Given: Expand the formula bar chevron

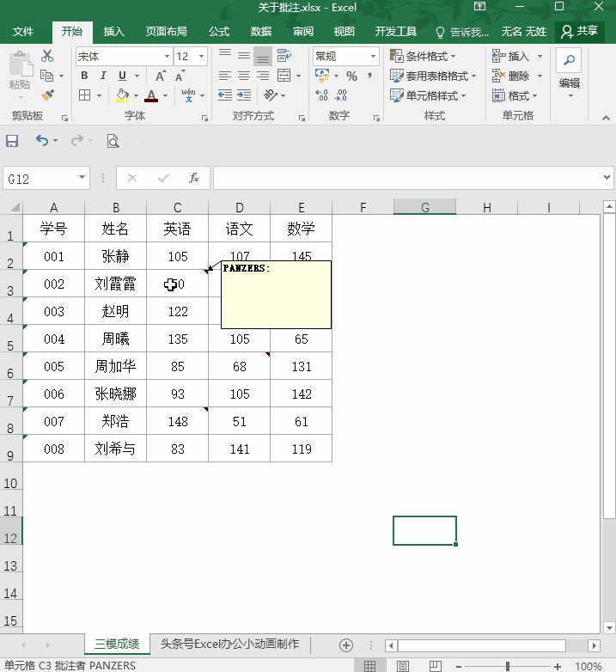Looking at the screenshot, I should 607,177.
